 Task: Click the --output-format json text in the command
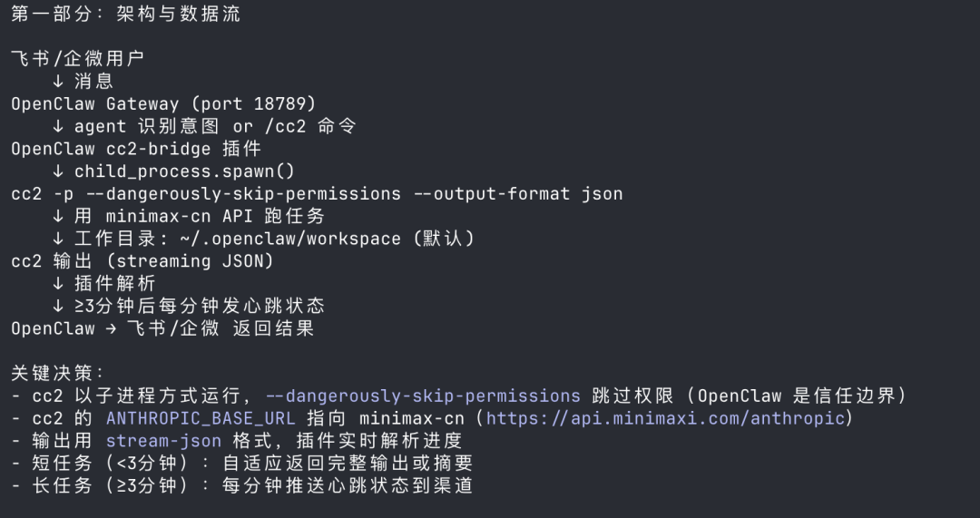528,193
